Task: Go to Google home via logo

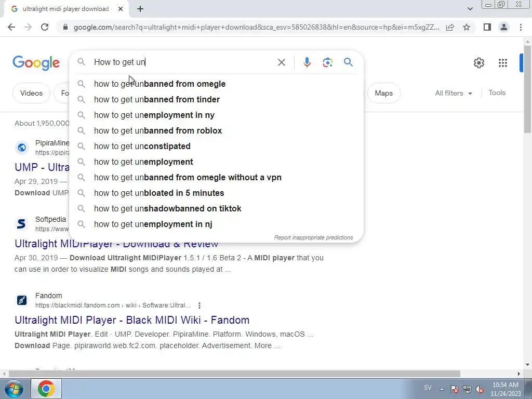Action: tap(36, 63)
